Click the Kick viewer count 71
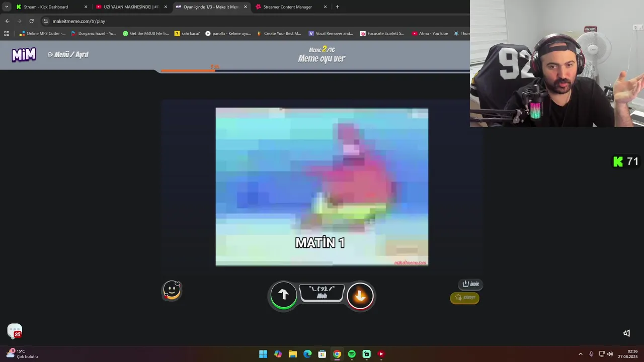Viewport: 644px width, 362px height. pyautogui.click(x=626, y=161)
